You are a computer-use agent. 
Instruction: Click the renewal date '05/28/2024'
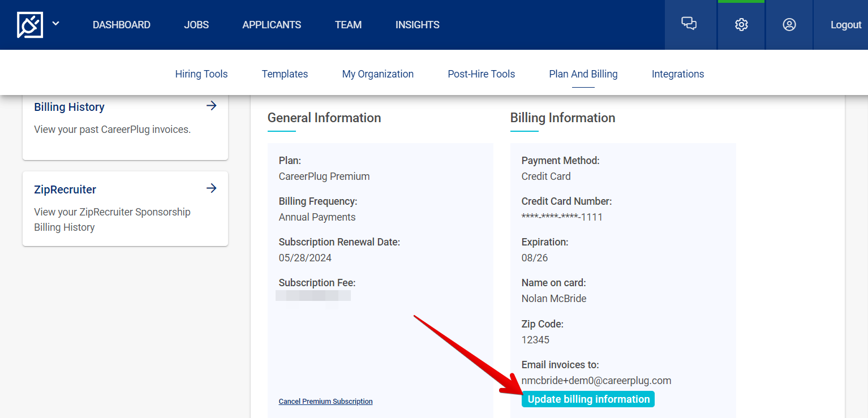click(x=305, y=258)
